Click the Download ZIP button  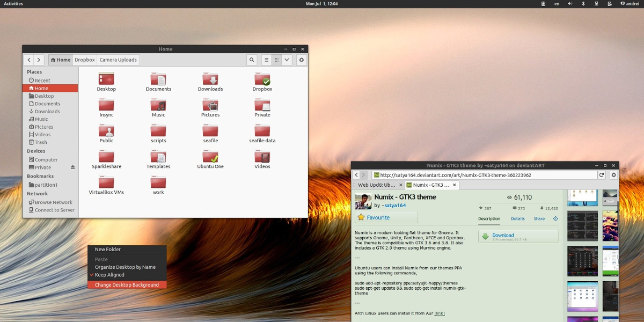(x=518, y=237)
